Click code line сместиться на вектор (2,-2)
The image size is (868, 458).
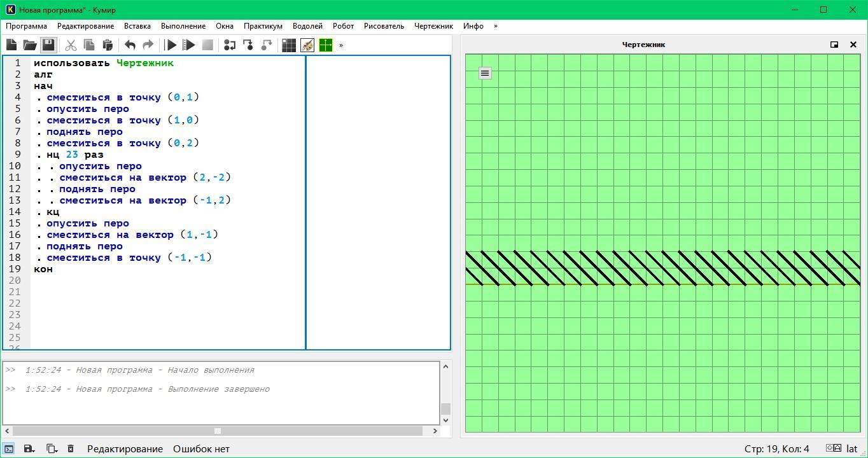point(145,177)
